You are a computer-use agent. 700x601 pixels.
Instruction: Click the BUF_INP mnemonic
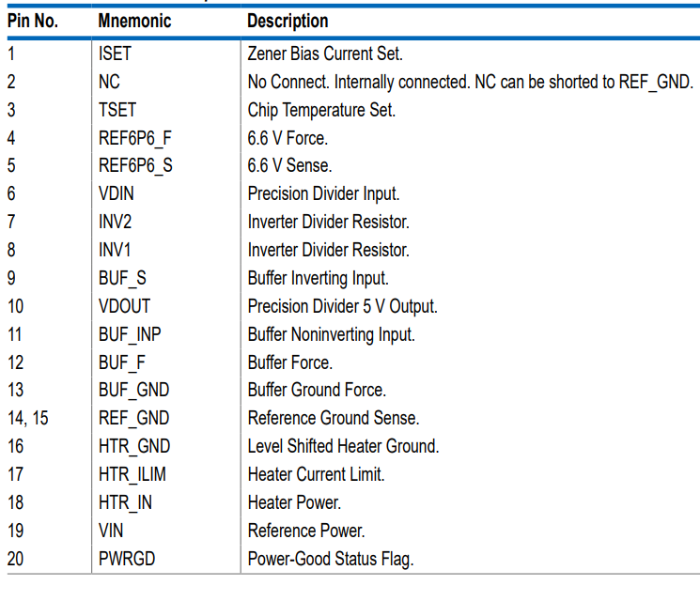[x=130, y=334]
